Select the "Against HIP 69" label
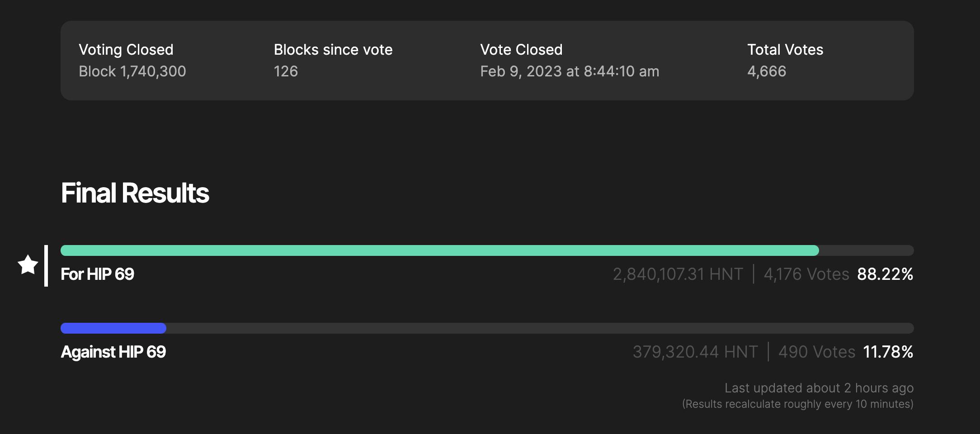Image resolution: width=980 pixels, height=434 pixels. coord(113,352)
